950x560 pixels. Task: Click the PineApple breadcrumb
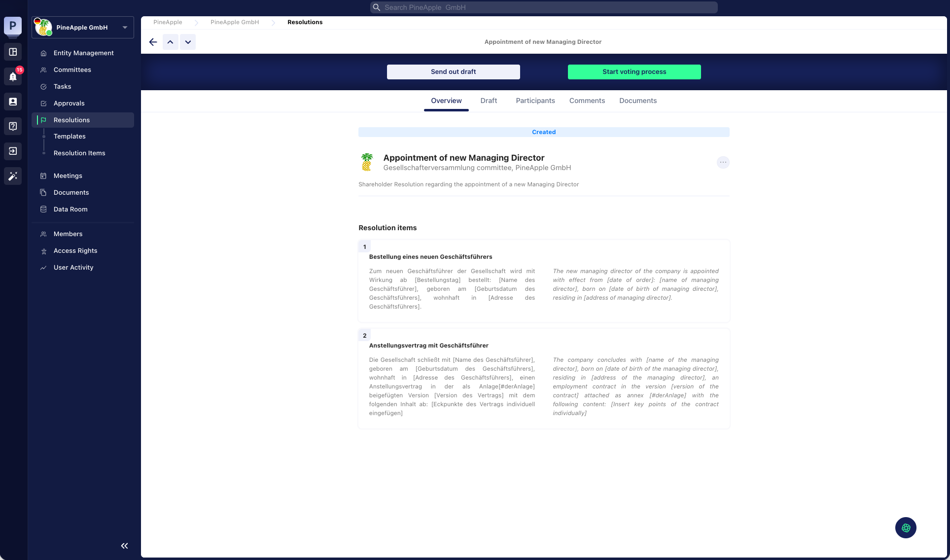[168, 22]
